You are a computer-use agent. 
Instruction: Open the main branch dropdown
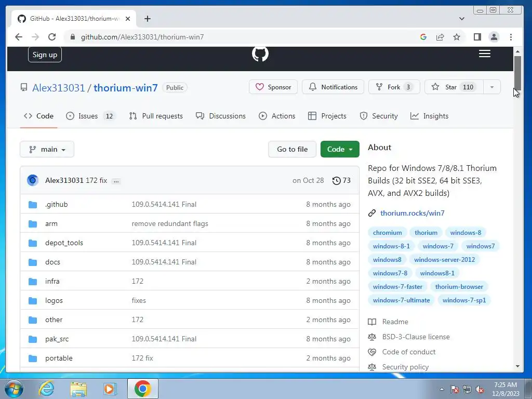pyautogui.click(x=47, y=149)
